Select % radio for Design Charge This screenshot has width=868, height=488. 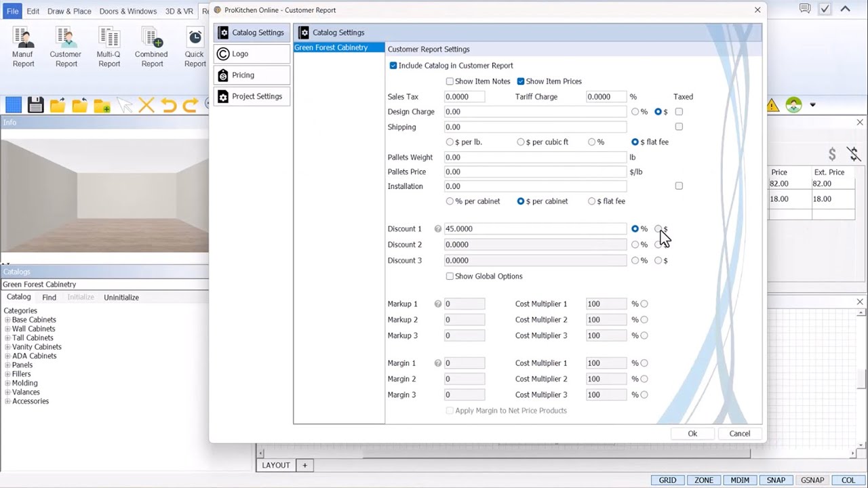[635, 112]
